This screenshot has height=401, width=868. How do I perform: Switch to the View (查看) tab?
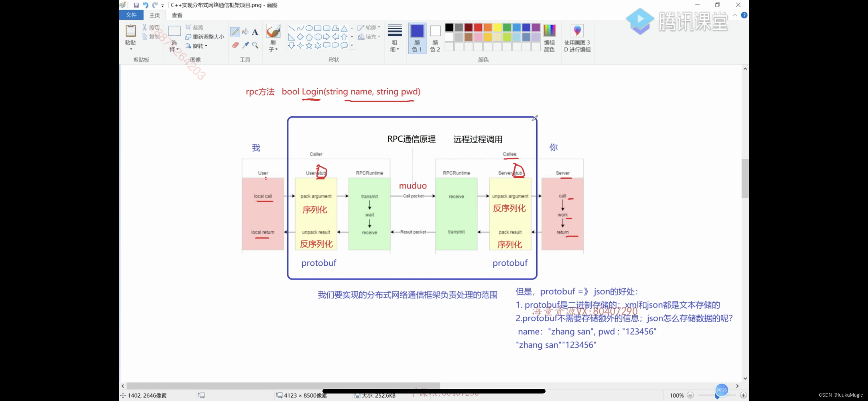(177, 15)
